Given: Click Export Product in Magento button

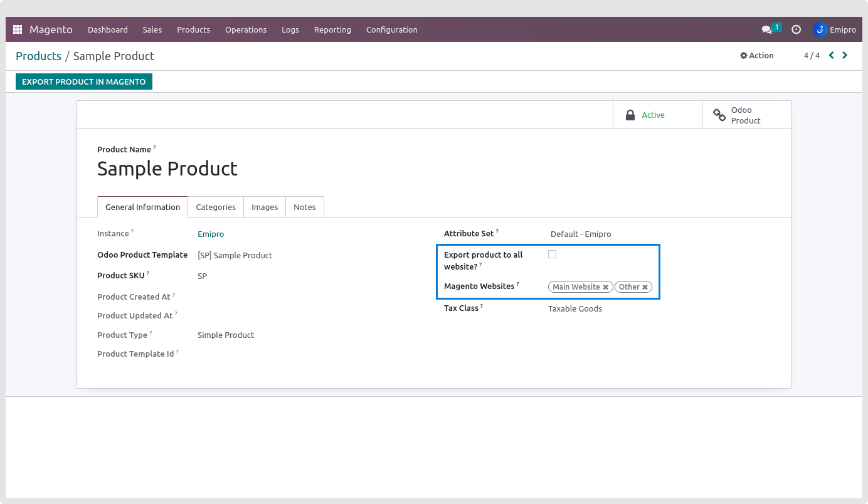Looking at the screenshot, I should tap(84, 81).
